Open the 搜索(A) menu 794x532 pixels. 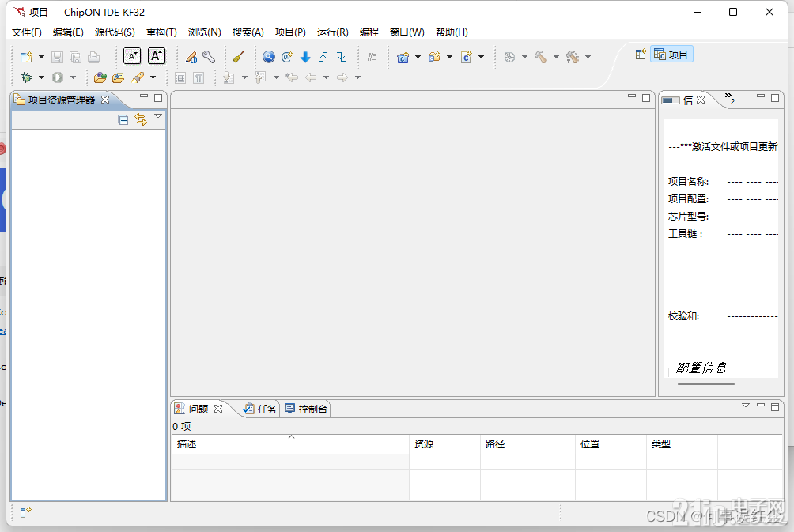tap(248, 32)
